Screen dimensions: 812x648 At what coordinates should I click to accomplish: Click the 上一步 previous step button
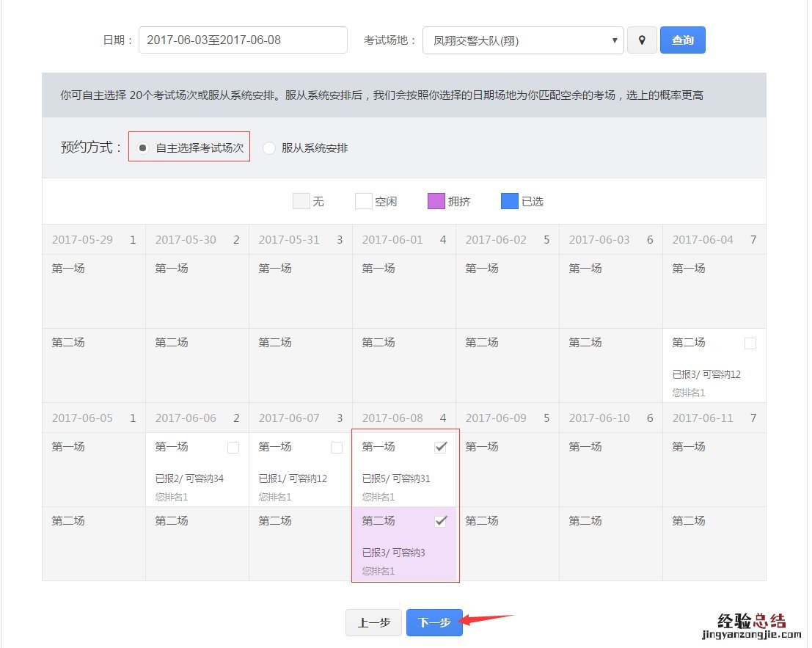point(373,622)
